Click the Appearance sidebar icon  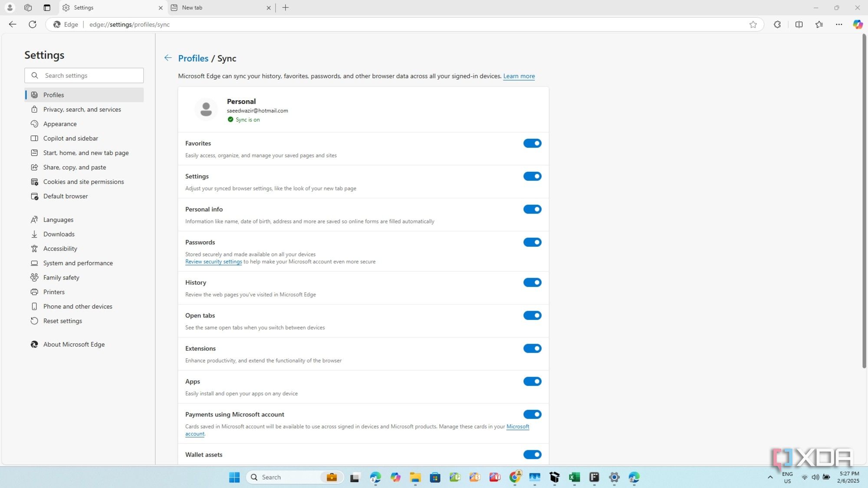click(34, 124)
